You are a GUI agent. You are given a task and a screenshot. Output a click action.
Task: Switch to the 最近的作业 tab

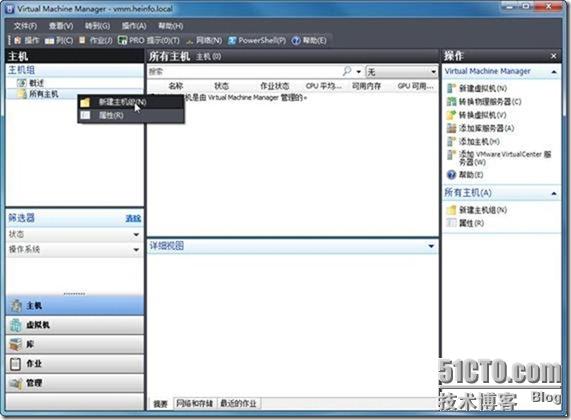click(x=239, y=404)
